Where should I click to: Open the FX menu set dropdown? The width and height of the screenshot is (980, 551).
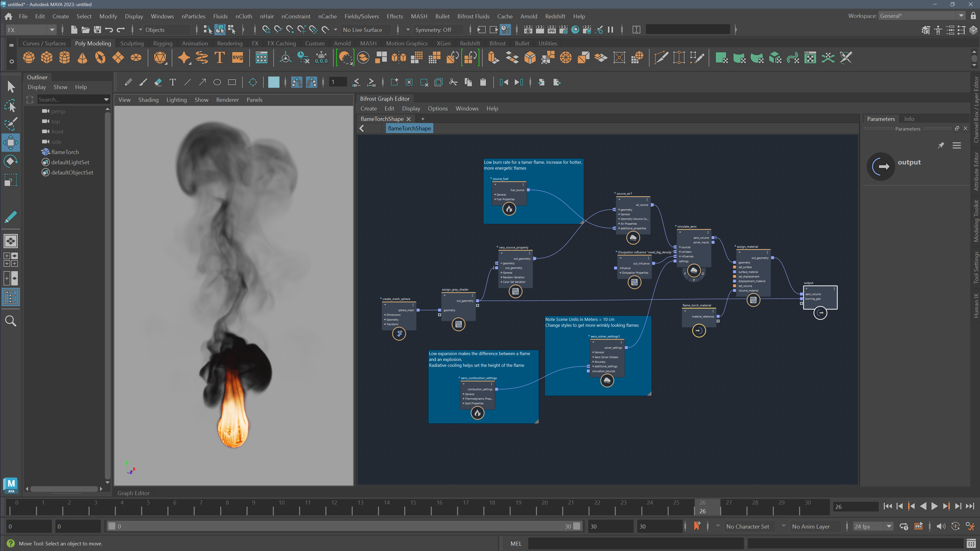coord(52,30)
